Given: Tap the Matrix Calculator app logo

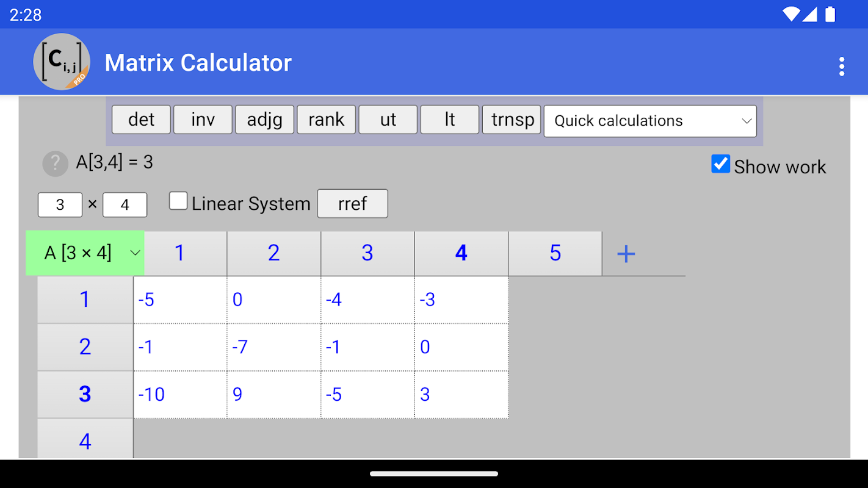Looking at the screenshot, I should click(62, 62).
